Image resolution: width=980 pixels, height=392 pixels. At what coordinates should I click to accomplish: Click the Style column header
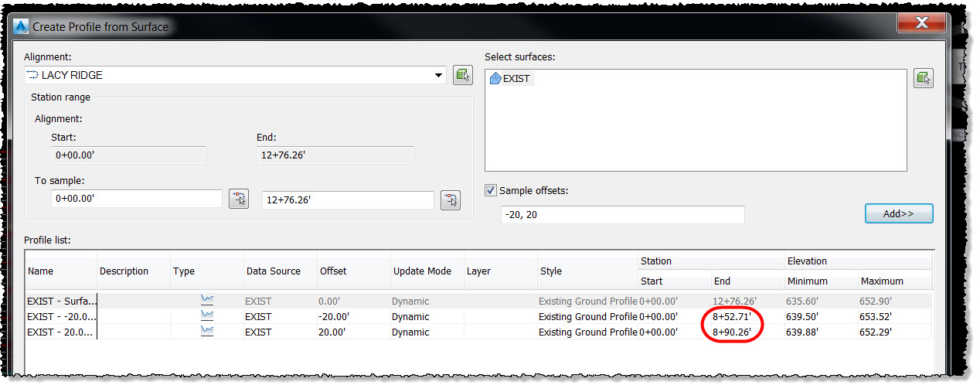click(x=587, y=271)
